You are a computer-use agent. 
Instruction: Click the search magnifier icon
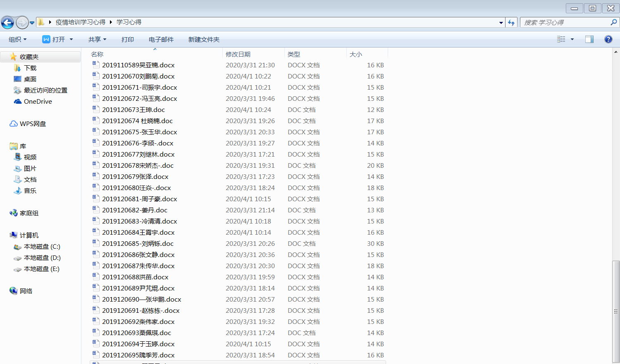point(613,22)
